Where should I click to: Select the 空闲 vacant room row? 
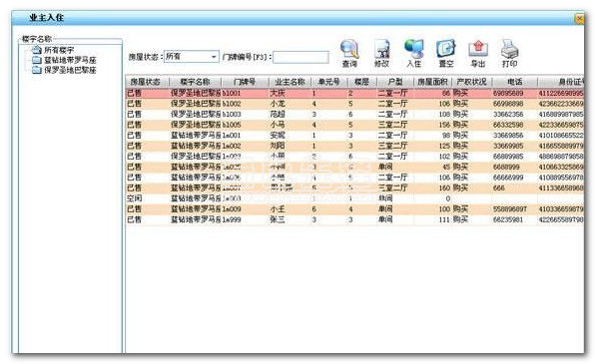click(354, 198)
